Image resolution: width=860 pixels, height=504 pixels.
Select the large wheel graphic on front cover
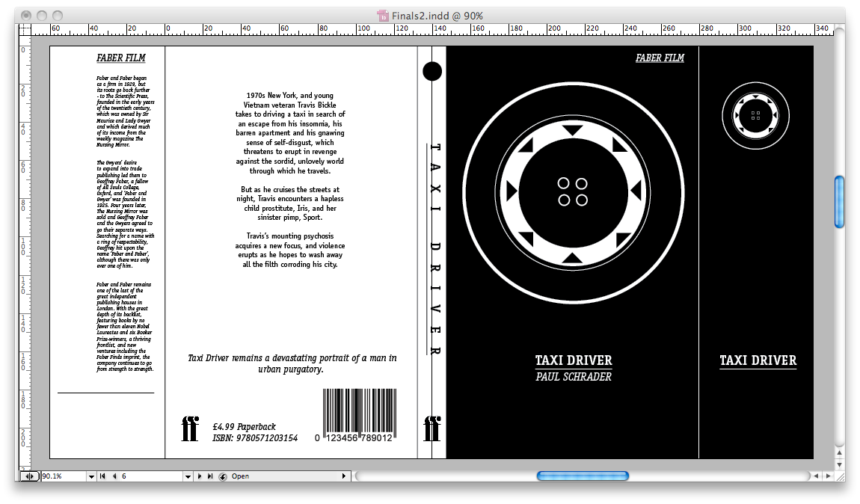pos(573,192)
